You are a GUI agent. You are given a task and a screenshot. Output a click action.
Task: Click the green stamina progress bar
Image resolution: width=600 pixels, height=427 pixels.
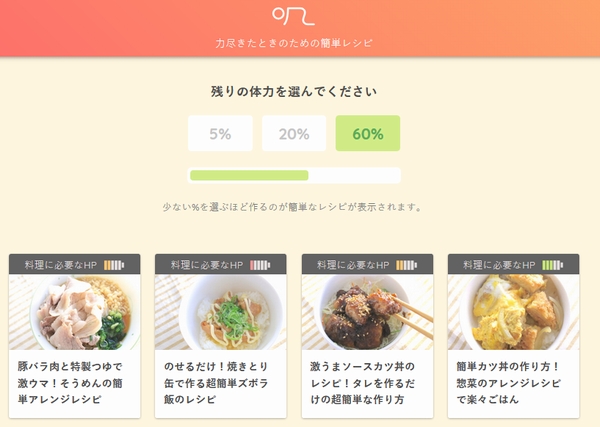pyautogui.click(x=250, y=176)
